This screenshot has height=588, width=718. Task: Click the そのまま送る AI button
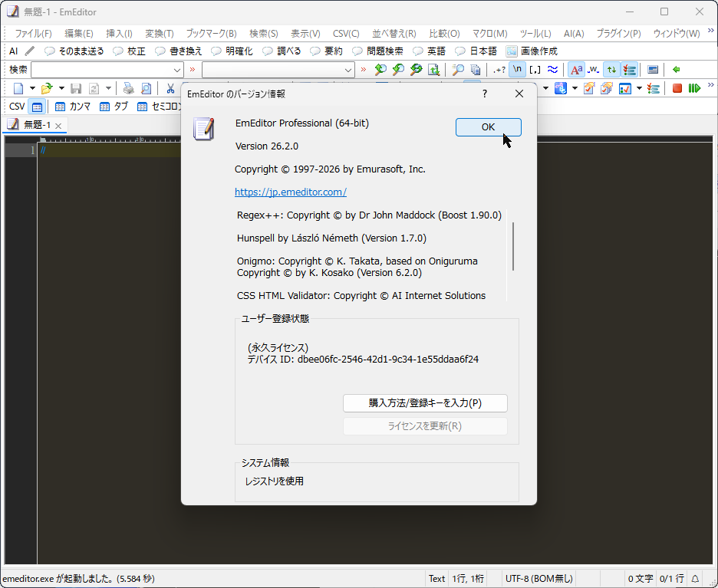click(74, 51)
